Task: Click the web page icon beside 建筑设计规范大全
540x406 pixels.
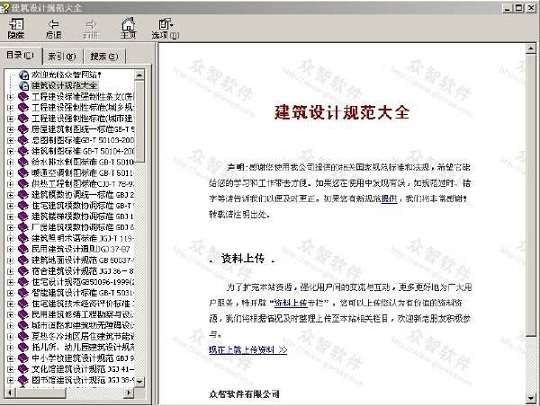Action: click(24, 85)
